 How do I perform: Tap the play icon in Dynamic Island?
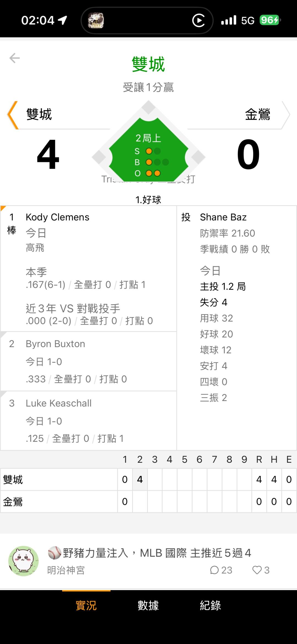[199, 20]
